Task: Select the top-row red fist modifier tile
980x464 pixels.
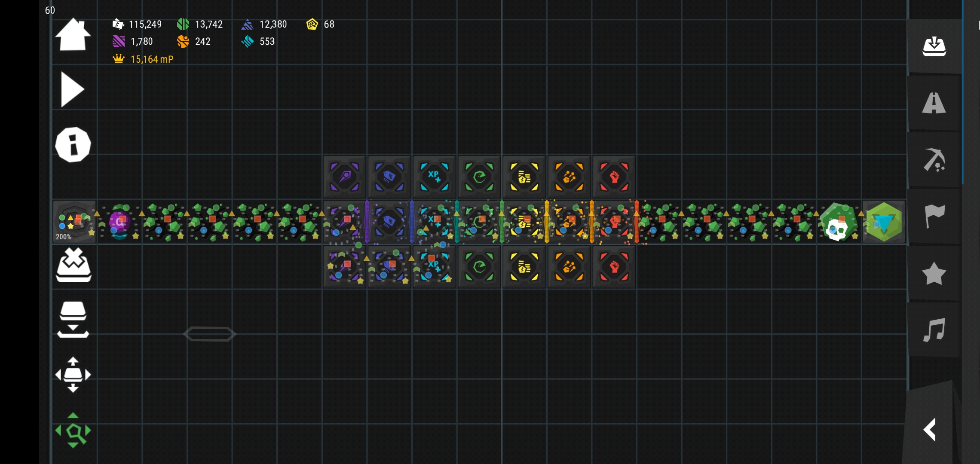Action: (614, 177)
